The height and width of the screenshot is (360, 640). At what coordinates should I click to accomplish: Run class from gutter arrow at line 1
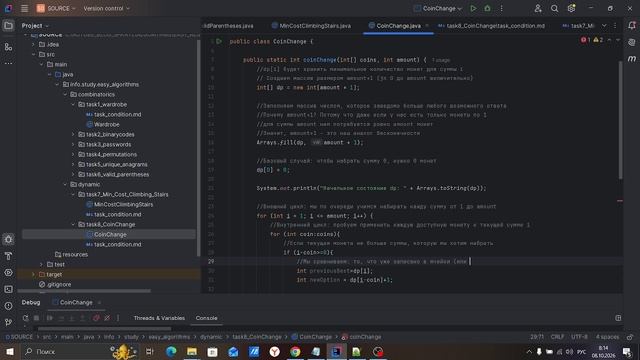click(219, 41)
